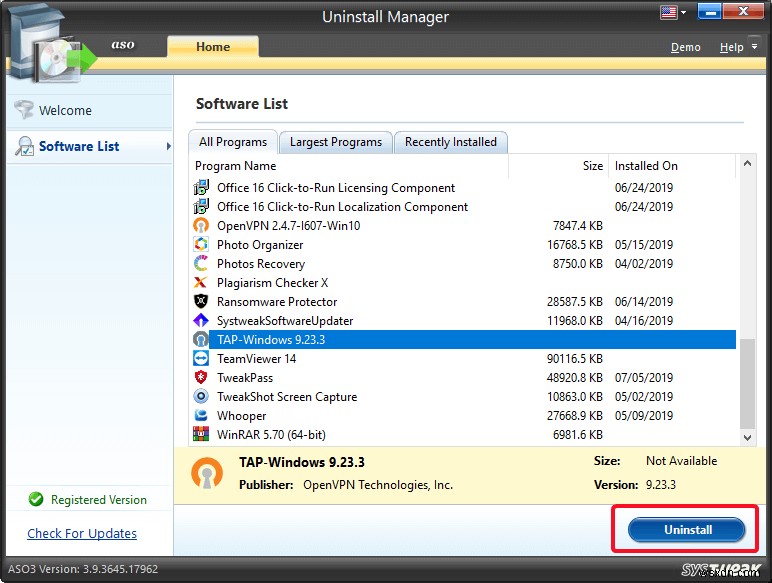This screenshot has height=583, width=772.
Task: Click the scrollbar up arrow
Action: [x=747, y=163]
